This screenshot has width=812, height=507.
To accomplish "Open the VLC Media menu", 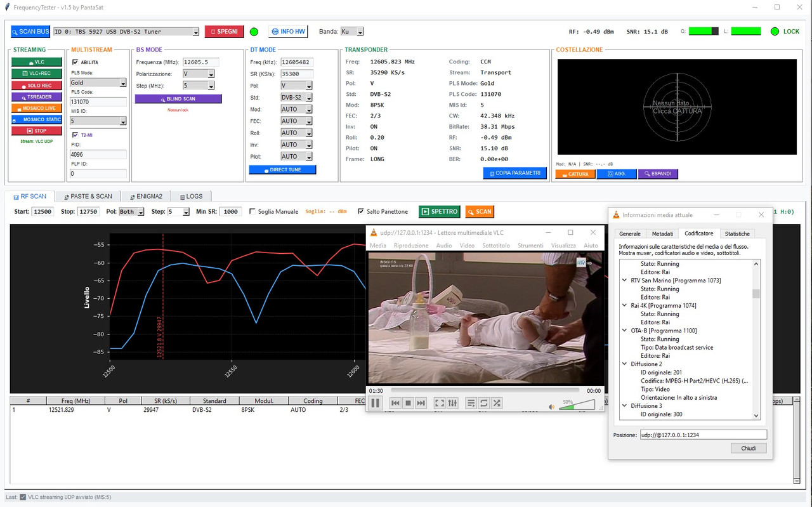I will pos(378,246).
